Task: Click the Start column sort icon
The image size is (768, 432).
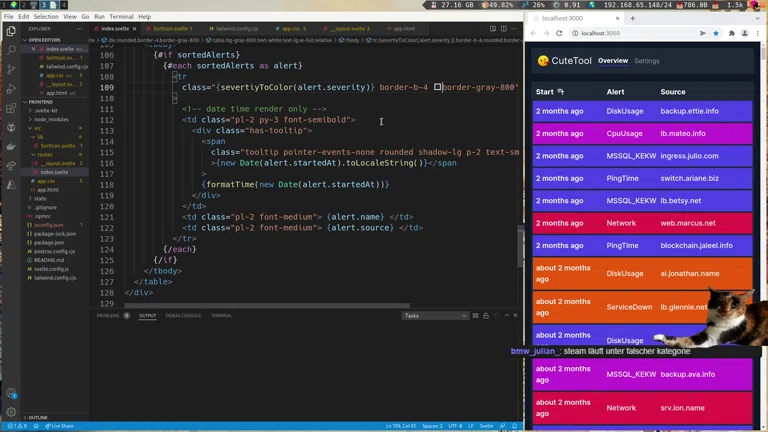Action: (x=561, y=92)
